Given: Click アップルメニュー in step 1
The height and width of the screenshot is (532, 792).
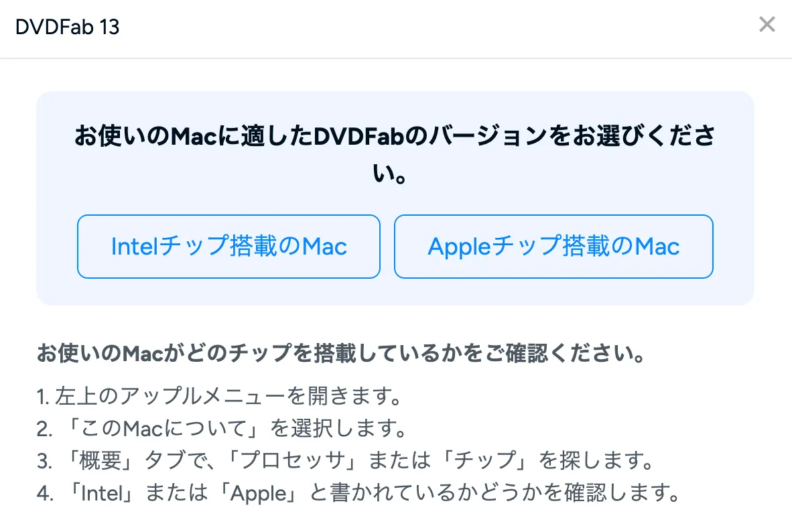Looking at the screenshot, I should click(187, 397).
